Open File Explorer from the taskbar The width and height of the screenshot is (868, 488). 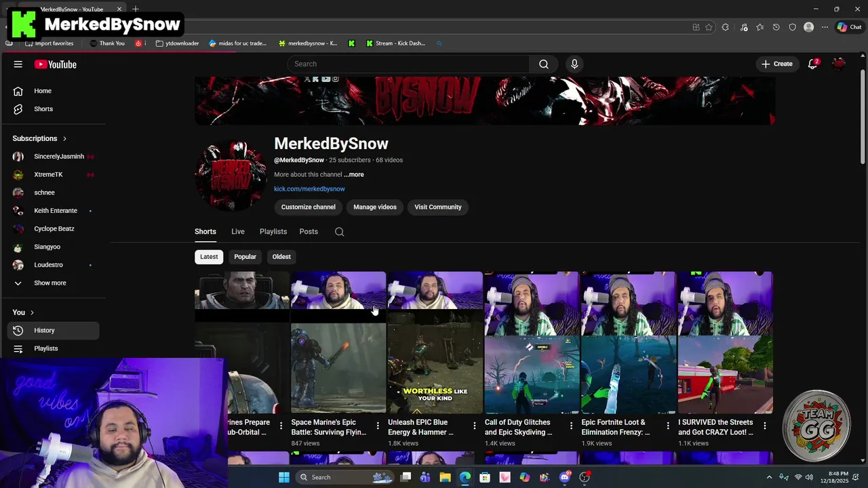[x=445, y=477]
